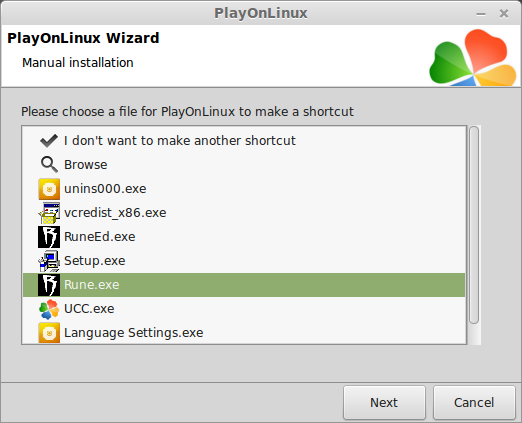
Task: Click the RuneEd.exe rune icon
Action: click(x=49, y=237)
